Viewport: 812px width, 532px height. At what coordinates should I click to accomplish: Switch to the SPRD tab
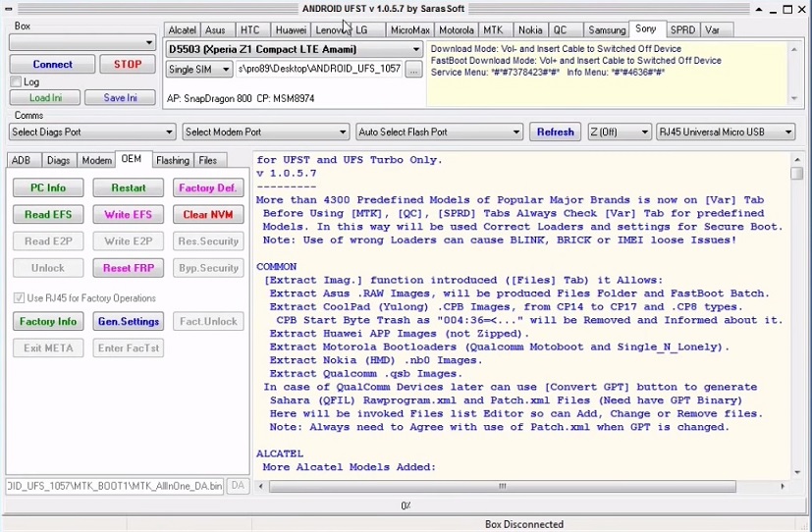(682, 30)
